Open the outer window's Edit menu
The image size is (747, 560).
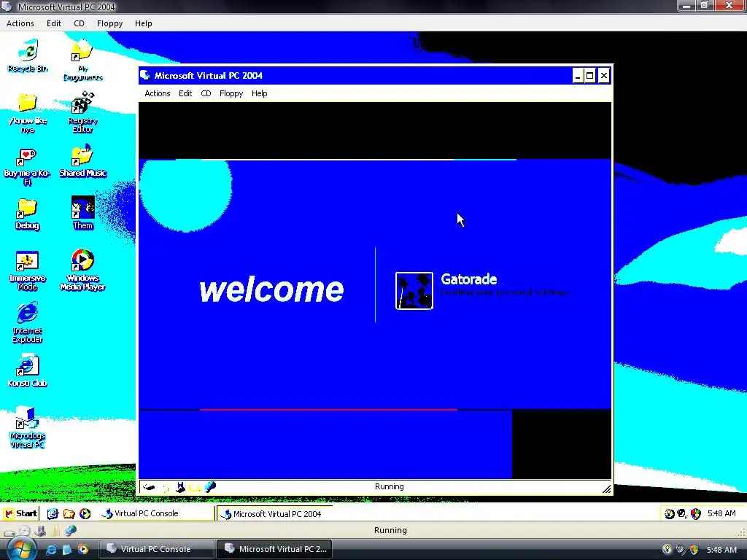click(x=54, y=23)
